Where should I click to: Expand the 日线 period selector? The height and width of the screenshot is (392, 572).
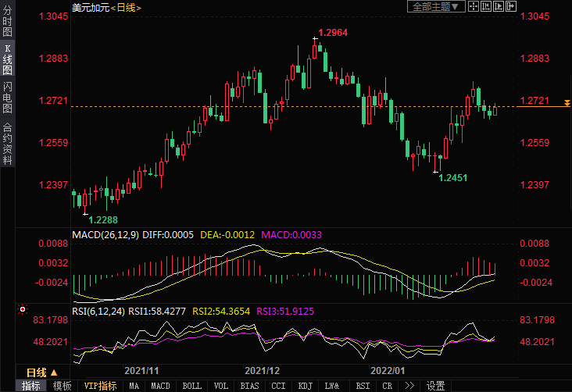[41, 372]
